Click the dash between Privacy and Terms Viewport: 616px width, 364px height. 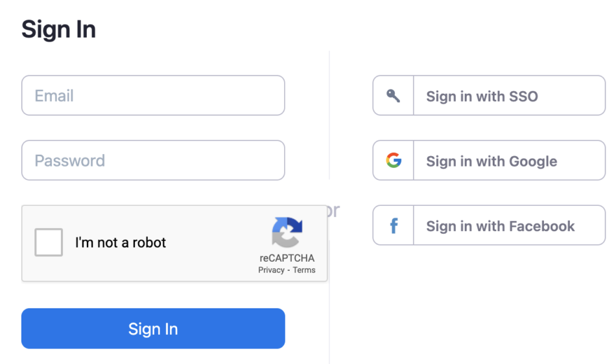(x=289, y=270)
